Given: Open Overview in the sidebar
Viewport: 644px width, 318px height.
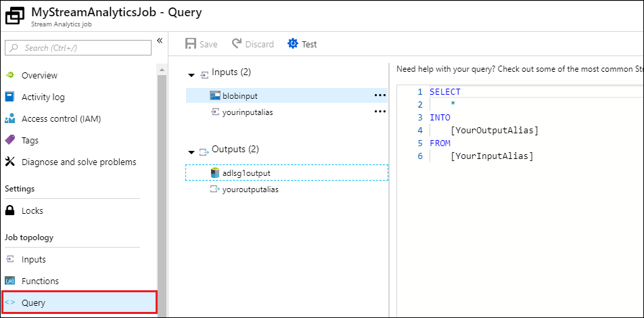Looking at the screenshot, I should 39,76.
